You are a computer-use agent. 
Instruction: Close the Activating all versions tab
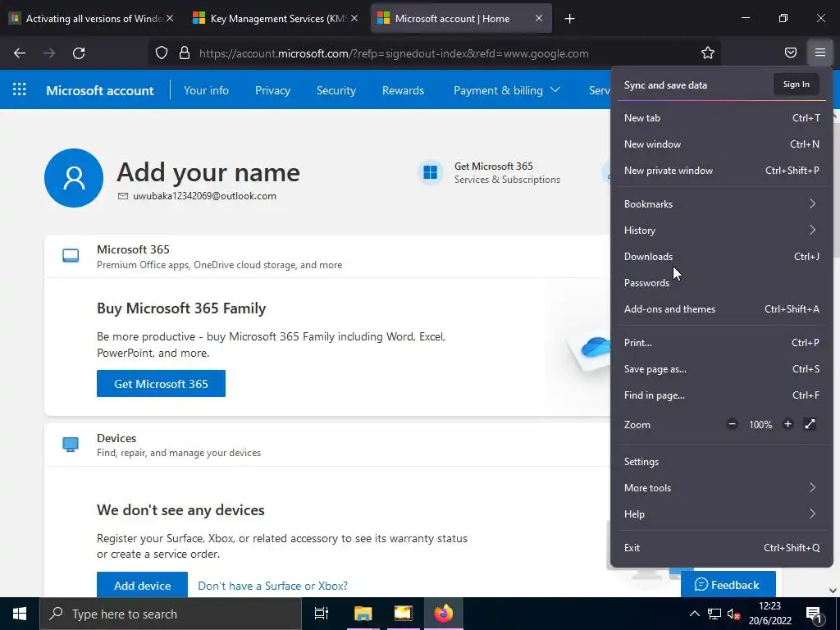pyautogui.click(x=170, y=18)
